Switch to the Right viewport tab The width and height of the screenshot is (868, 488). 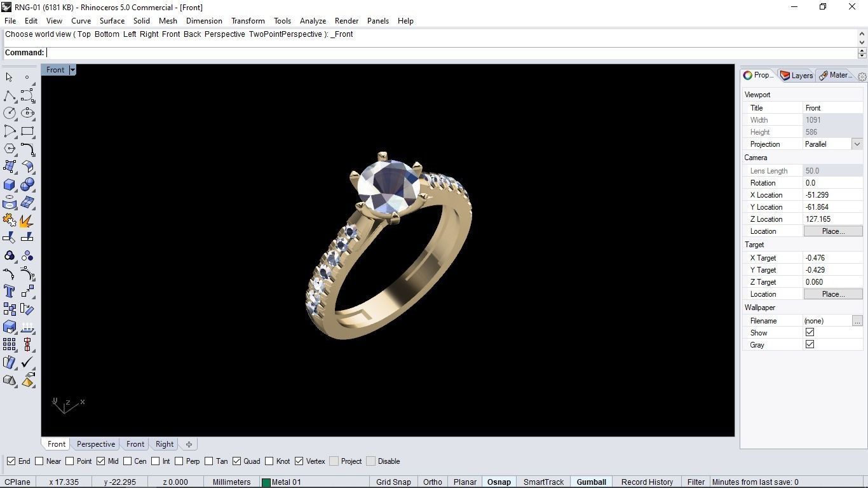pos(164,444)
